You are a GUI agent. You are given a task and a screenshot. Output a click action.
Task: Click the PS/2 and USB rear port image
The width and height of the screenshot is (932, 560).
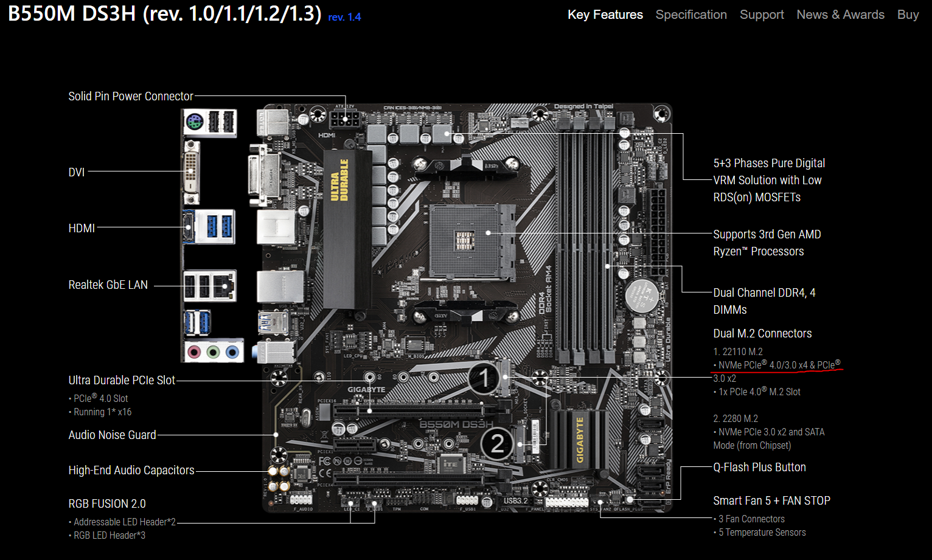pyautogui.click(x=210, y=122)
